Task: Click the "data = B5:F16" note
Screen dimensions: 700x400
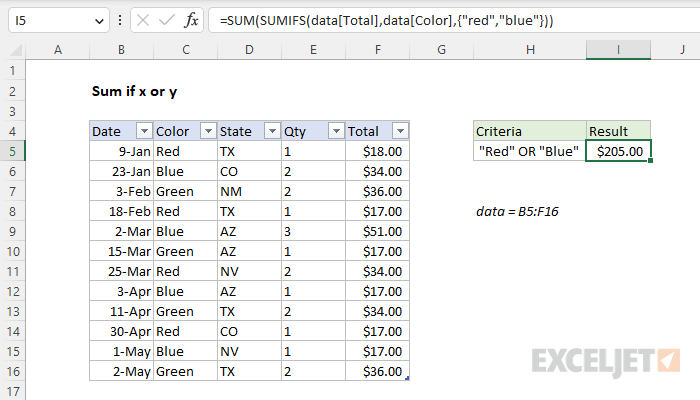Action: [517, 211]
